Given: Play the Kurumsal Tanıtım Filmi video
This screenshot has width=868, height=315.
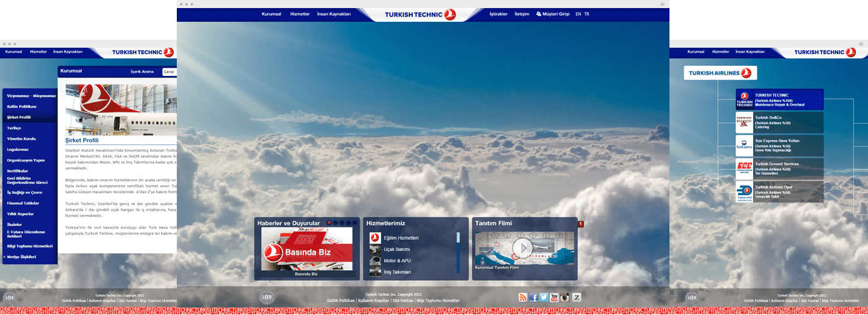Looking at the screenshot, I should tap(523, 248).
